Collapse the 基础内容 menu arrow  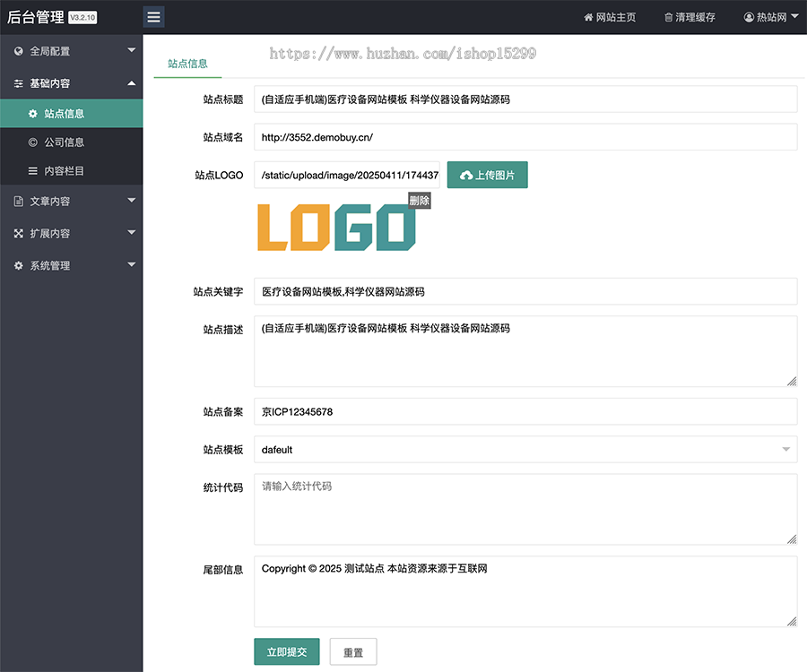132,82
